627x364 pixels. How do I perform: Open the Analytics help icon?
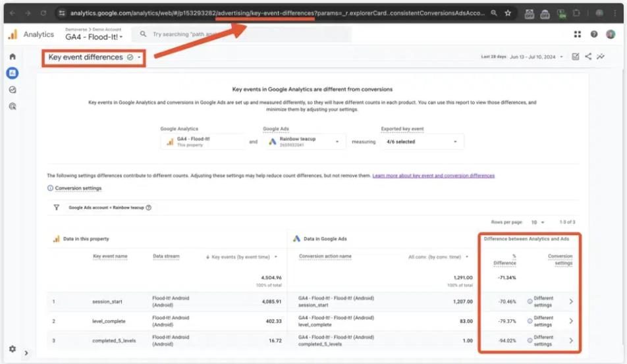point(594,34)
